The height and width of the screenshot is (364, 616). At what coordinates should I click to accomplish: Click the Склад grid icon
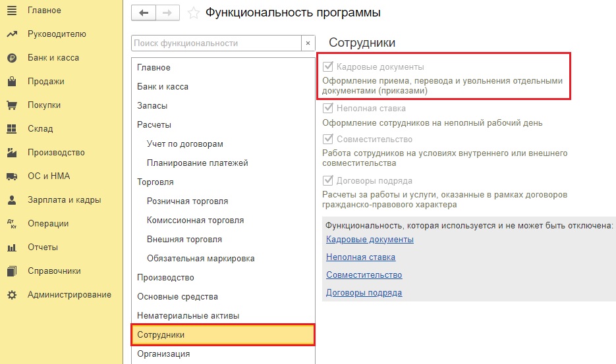12,129
